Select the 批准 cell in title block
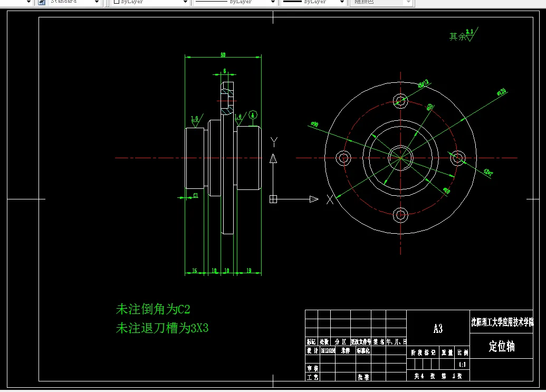The width and height of the screenshot is (546, 392). [363, 377]
